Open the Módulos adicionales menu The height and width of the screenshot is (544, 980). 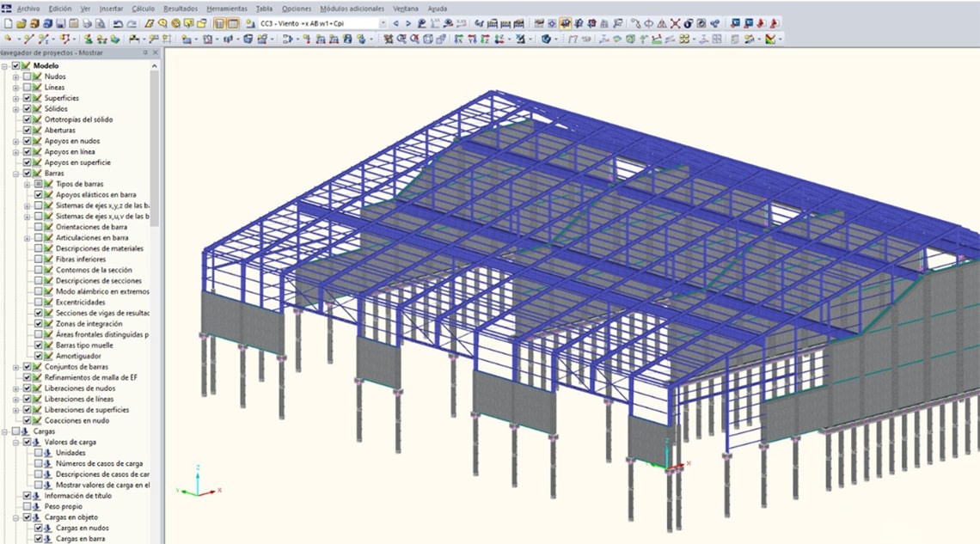click(352, 8)
